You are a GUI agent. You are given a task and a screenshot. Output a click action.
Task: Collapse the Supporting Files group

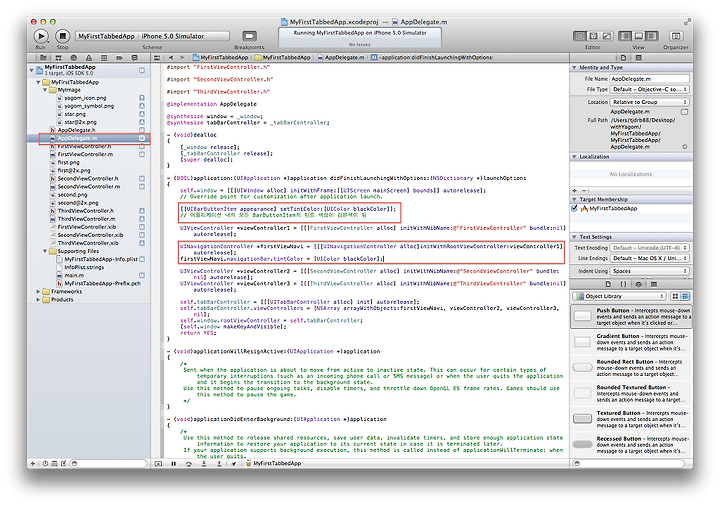pyautogui.click(x=45, y=251)
